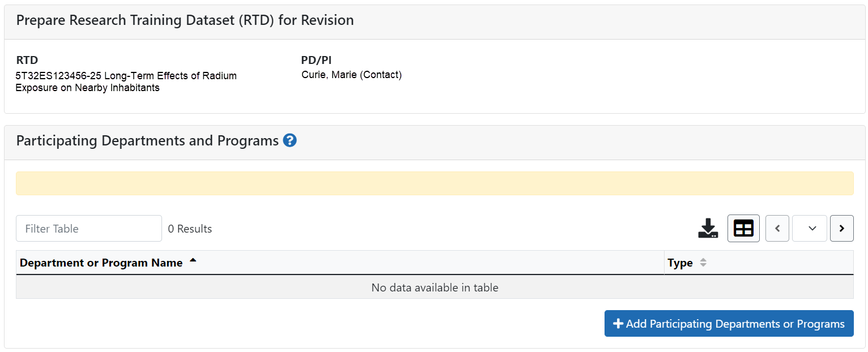Click the Curie, Marie (Contact) name
868x352 pixels.
point(351,75)
